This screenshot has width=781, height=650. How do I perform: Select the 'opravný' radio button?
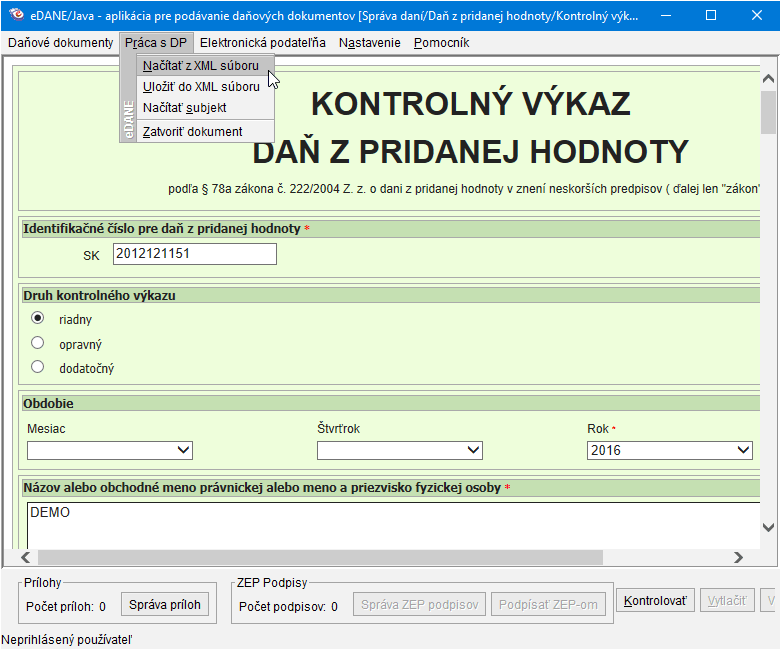(38, 343)
